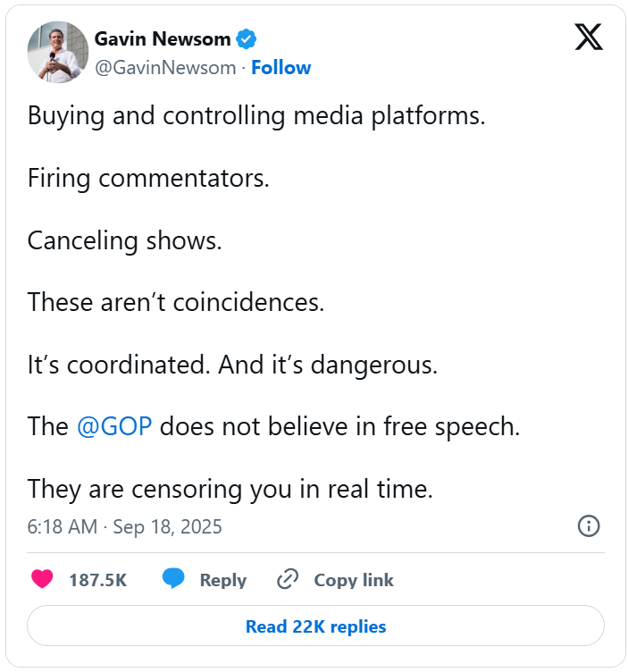Click the 6:18 AM · Sep 18, 2025 timestamp
The image size is (628, 672).
[124, 526]
